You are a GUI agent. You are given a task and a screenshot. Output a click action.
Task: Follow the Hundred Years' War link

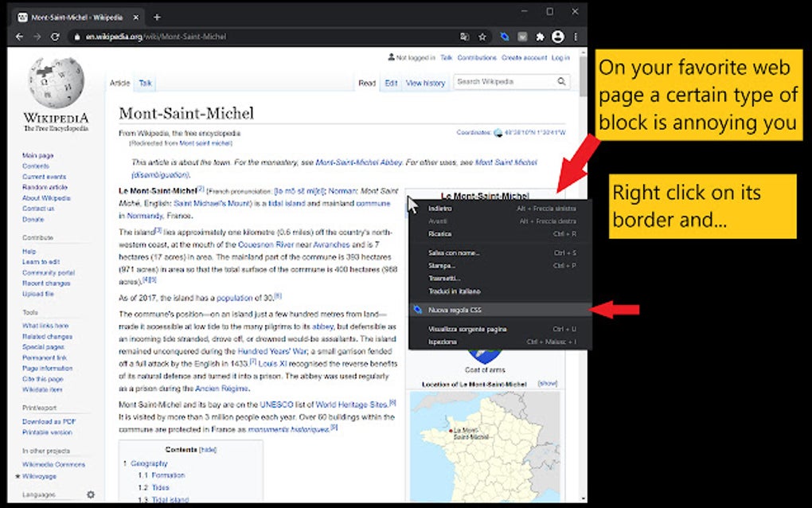coord(272,351)
